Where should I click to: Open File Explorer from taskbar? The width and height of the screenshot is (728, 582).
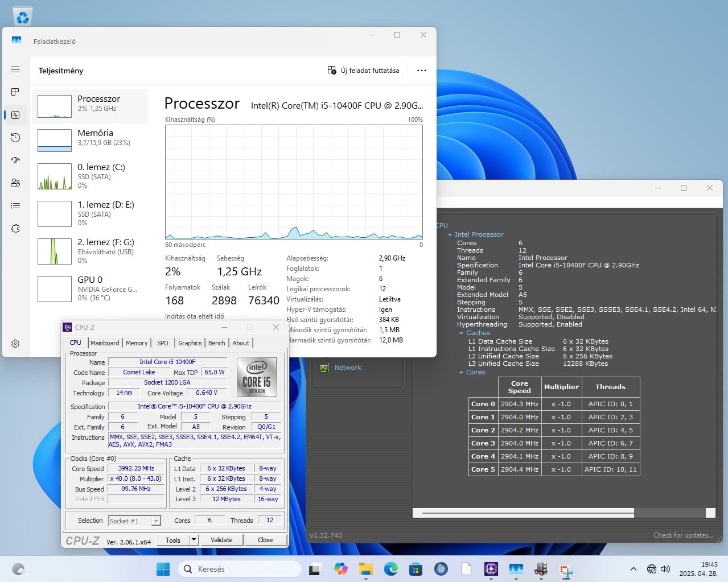click(365, 569)
